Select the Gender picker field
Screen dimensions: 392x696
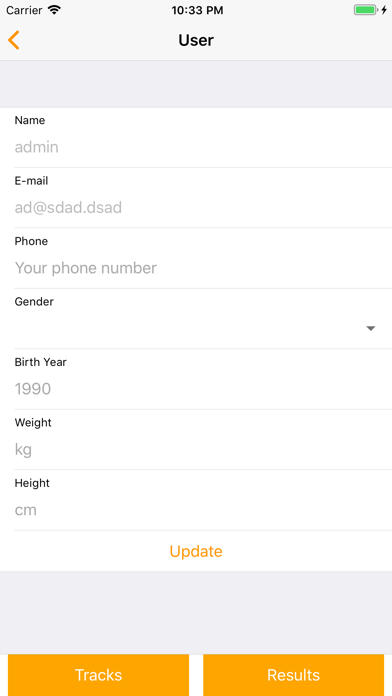pyautogui.click(x=196, y=328)
